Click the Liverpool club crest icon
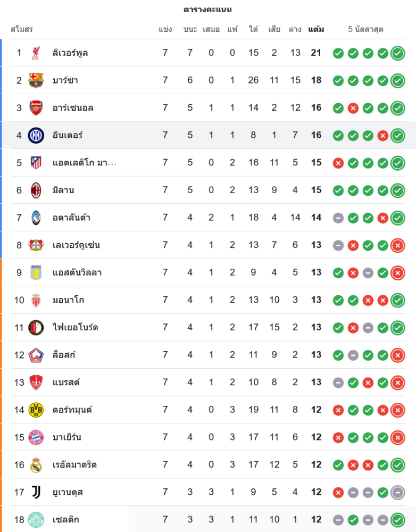The height and width of the screenshot is (532, 416). click(x=36, y=53)
